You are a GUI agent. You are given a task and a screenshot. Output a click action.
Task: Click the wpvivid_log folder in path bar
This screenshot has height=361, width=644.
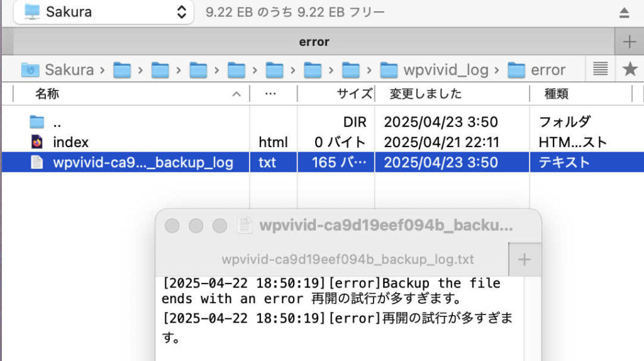[x=435, y=70]
